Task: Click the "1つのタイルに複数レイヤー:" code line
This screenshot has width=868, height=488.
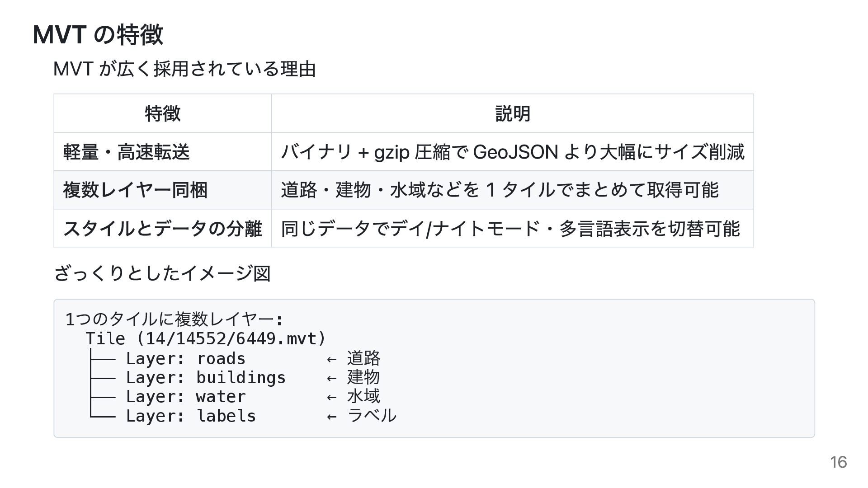Action: tap(175, 319)
